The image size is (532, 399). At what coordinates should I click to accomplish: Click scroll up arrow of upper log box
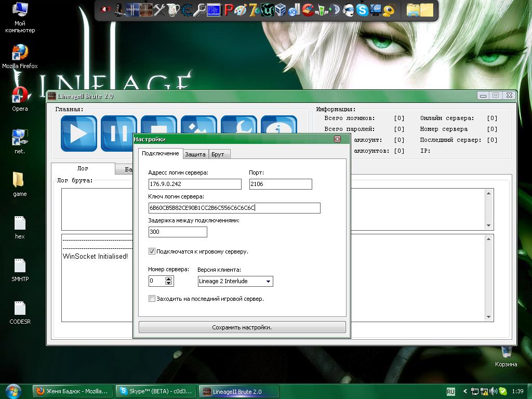click(x=488, y=193)
